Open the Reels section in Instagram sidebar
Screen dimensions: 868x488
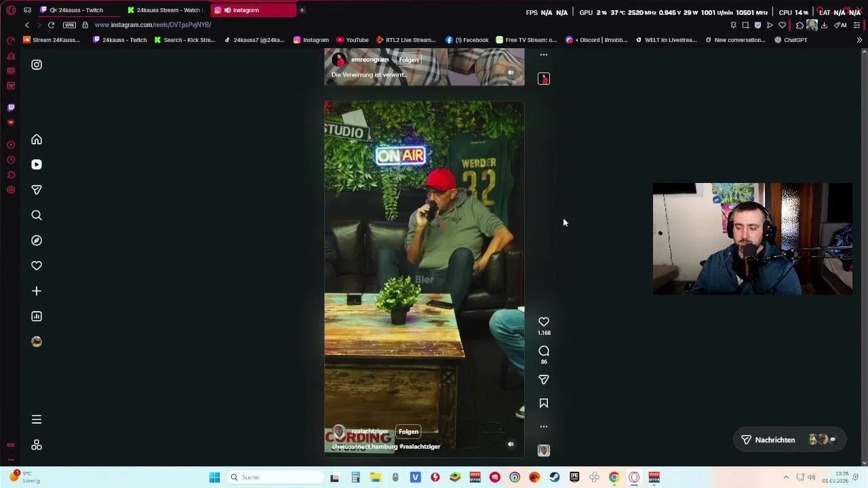click(x=37, y=165)
